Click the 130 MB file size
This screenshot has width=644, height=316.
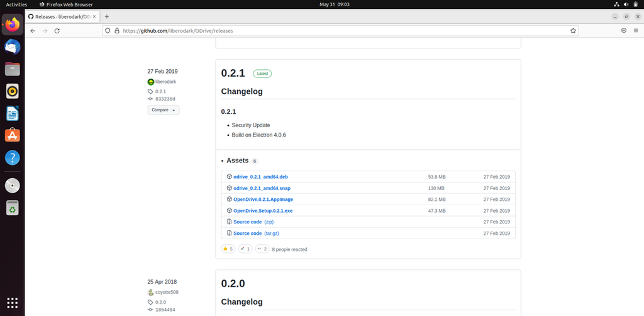point(436,188)
